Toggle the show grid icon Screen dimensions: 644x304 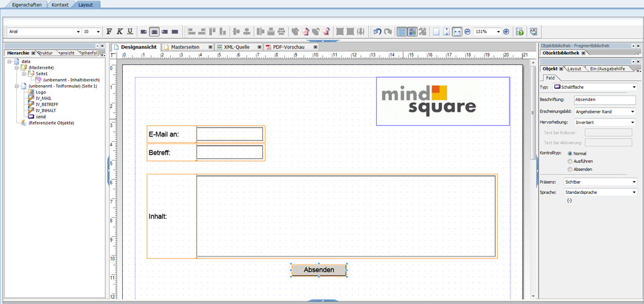(402, 31)
